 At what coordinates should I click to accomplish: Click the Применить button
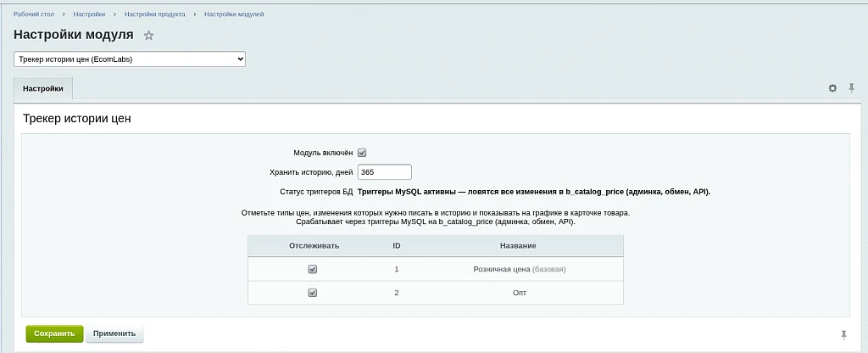(x=114, y=333)
